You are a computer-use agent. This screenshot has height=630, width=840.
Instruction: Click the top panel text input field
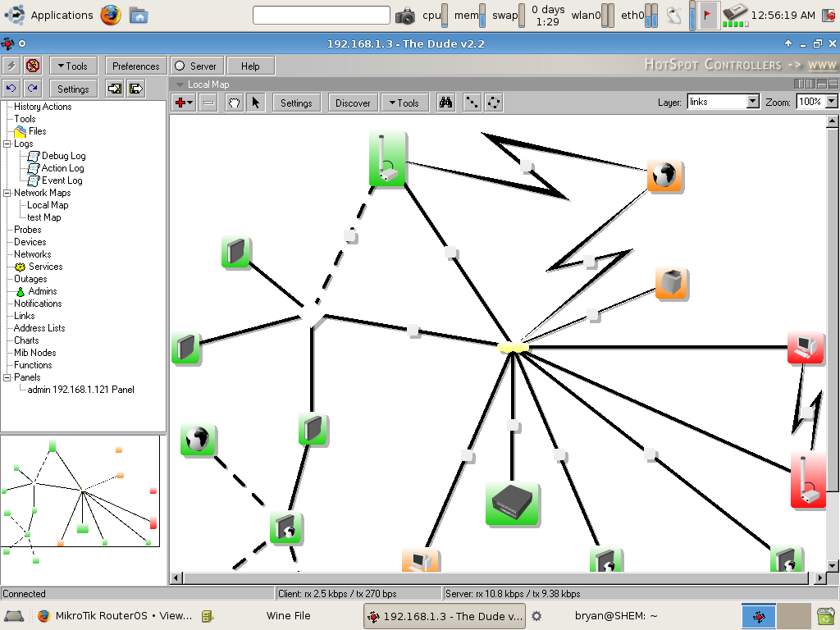tap(322, 15)
